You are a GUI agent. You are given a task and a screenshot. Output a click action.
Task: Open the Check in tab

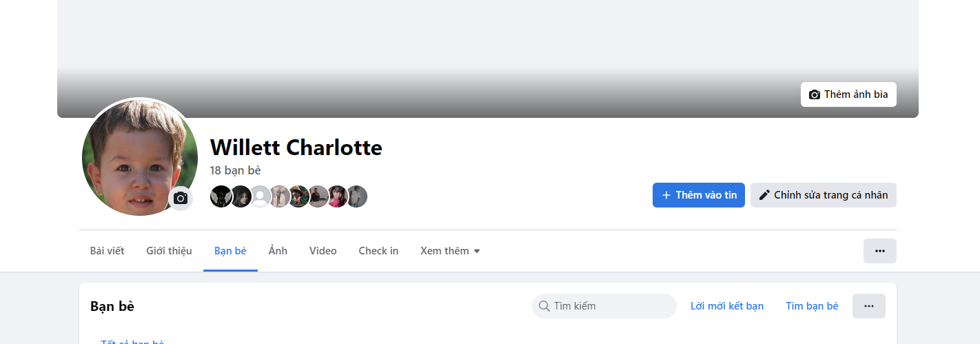click(x=378, y=251)
